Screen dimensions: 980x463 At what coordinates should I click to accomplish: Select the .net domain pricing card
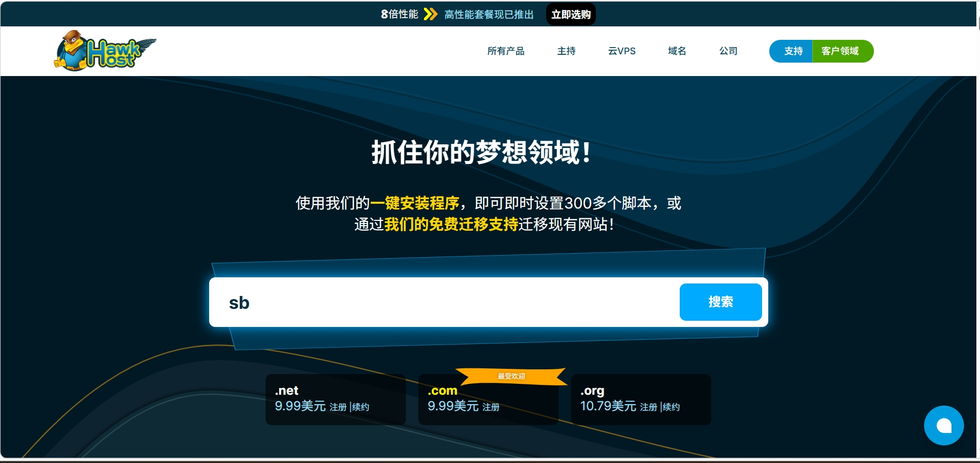[x=335, y=399]
